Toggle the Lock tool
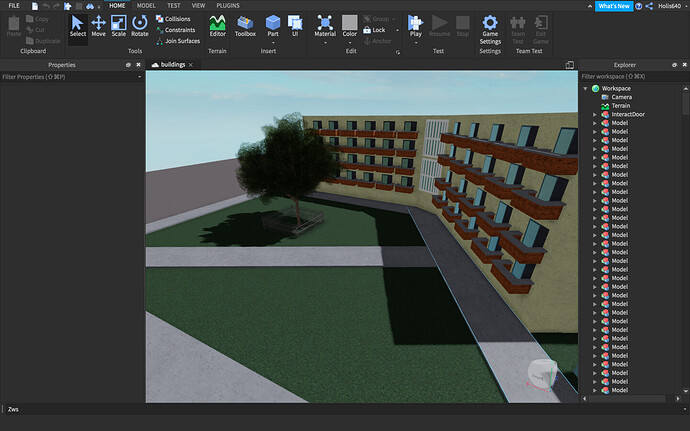The image size is (690, 431). [374, 30]
